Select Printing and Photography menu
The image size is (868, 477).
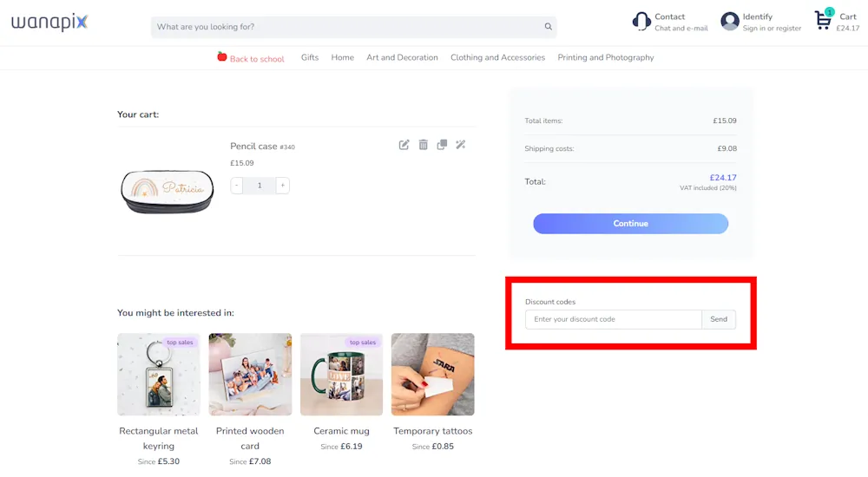click(605, 58)
